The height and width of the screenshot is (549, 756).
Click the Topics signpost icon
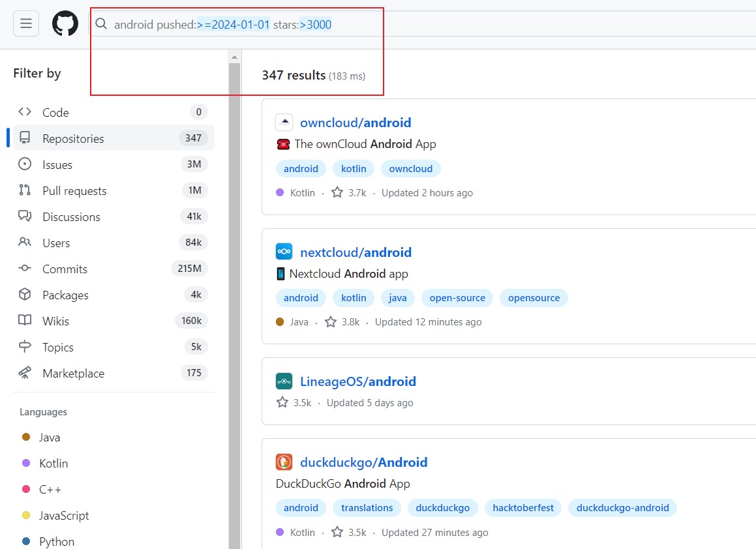click(x=25, y=346)
